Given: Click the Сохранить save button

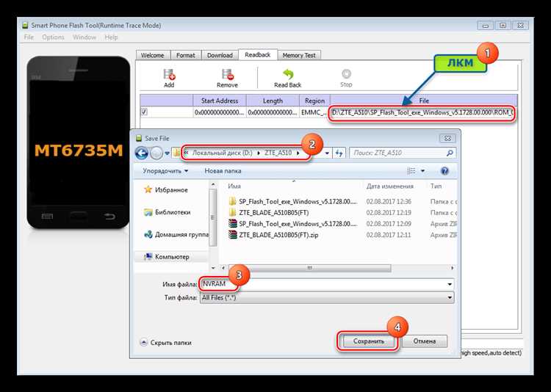Looking at the screenshot, I should click(369, 341).
